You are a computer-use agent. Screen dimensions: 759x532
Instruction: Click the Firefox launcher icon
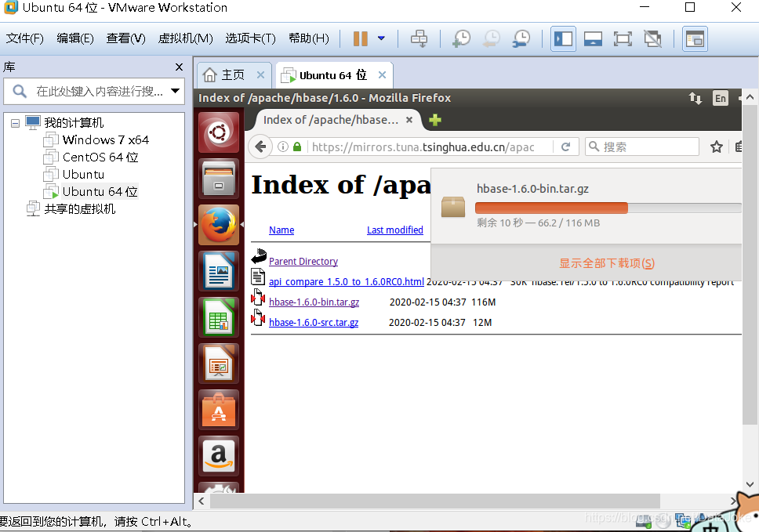coord(219,224)
